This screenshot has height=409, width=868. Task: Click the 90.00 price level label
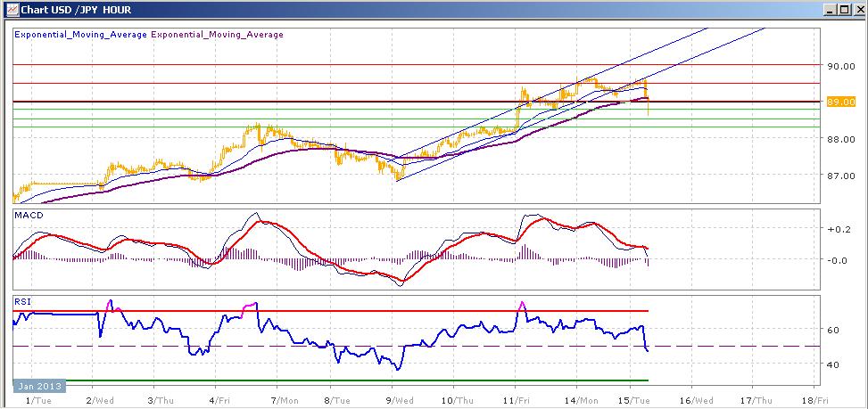pyautogui.click(x=841, y=66)
